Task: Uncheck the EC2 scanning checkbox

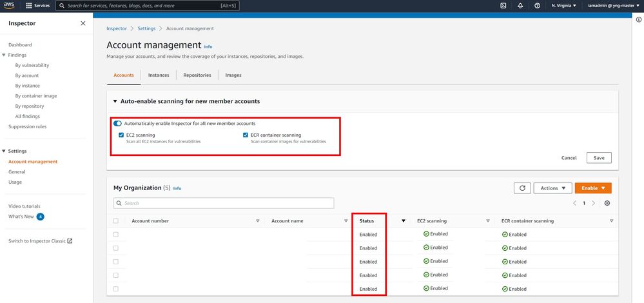Action: (121, 135)
